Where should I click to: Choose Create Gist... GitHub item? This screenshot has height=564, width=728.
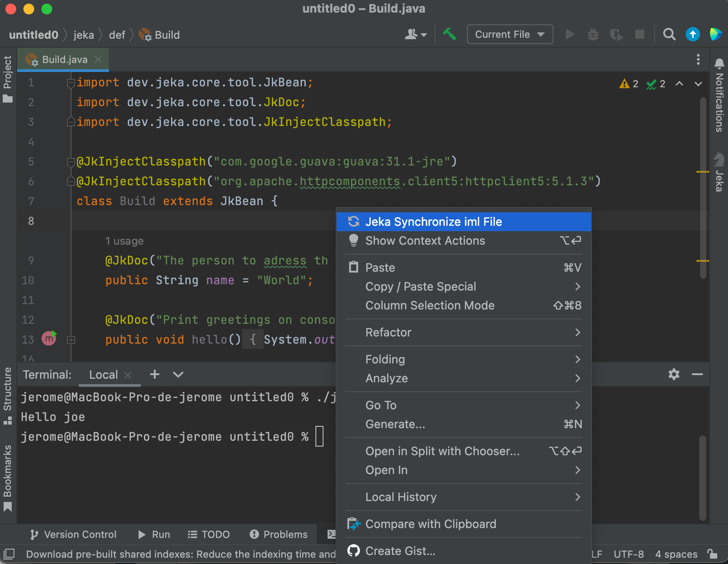(464, 551)
